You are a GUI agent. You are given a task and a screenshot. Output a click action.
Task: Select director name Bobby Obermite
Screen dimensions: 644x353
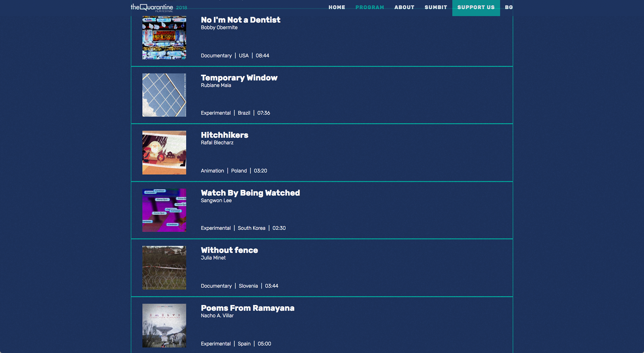point(219,27)
